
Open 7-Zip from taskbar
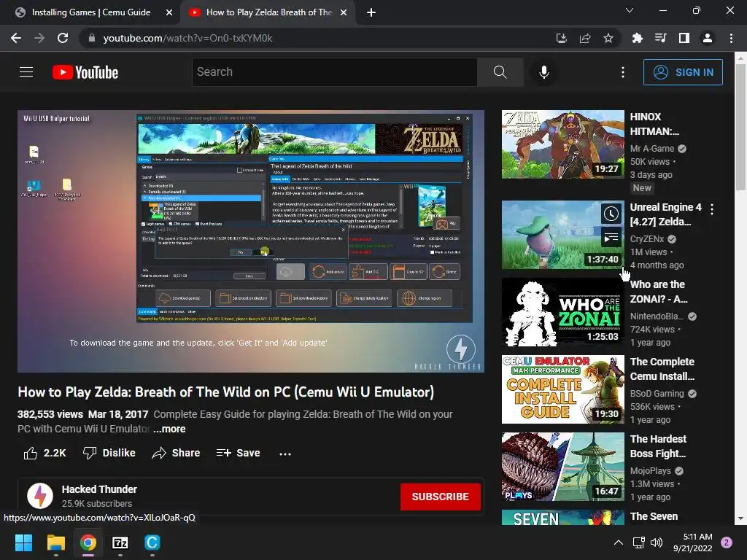point(120,542)
